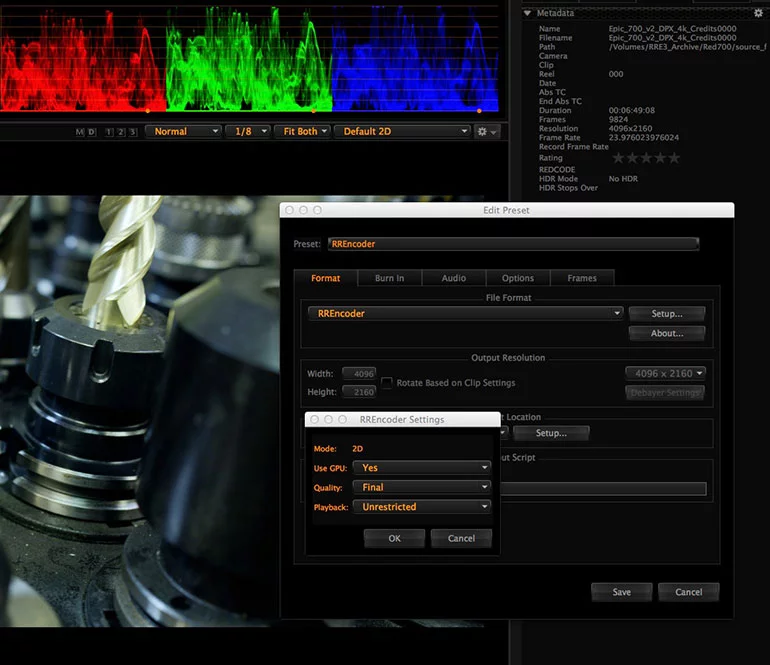Viewport: 770px width, 665px height.
Task: Switch to the Format tab
Action: coord(326,278)
